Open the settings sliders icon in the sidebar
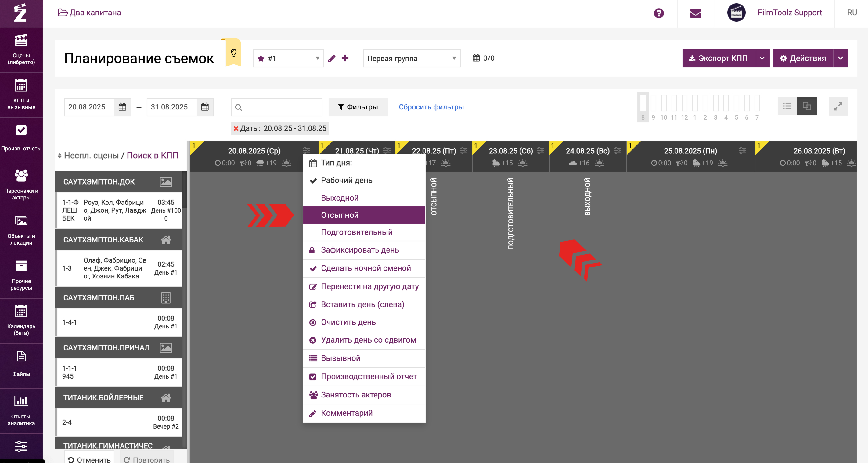 (x=21, y=446)
